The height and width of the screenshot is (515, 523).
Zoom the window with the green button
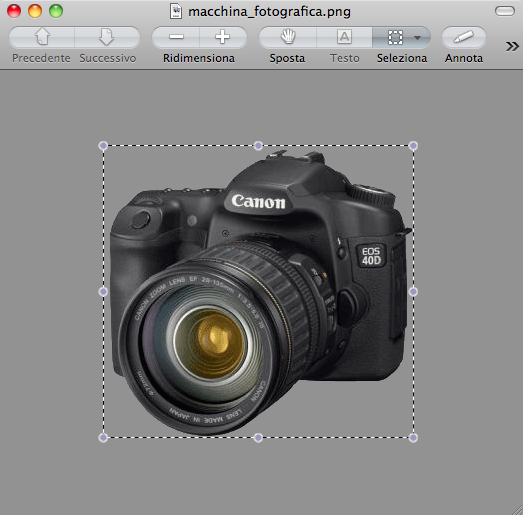[56, 11]
